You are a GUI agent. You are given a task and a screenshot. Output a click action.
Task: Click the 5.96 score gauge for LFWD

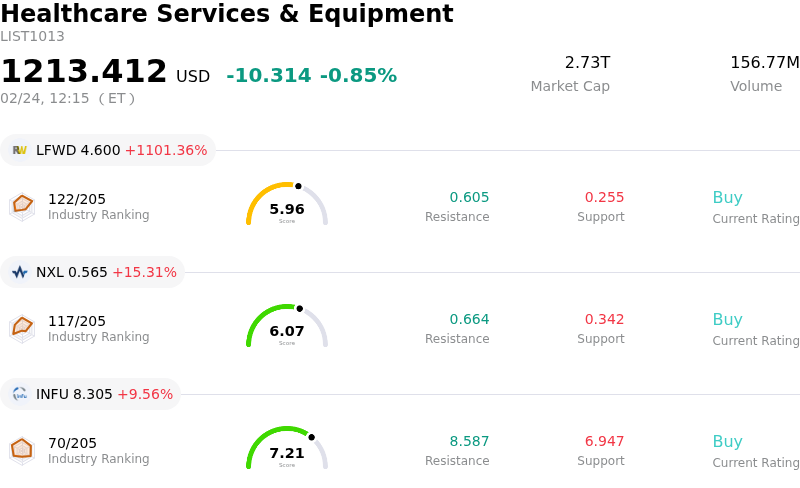287,205
